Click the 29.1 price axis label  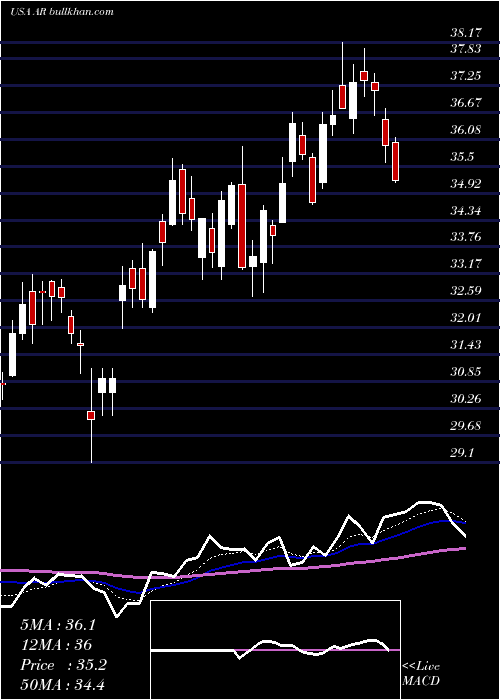462,453
